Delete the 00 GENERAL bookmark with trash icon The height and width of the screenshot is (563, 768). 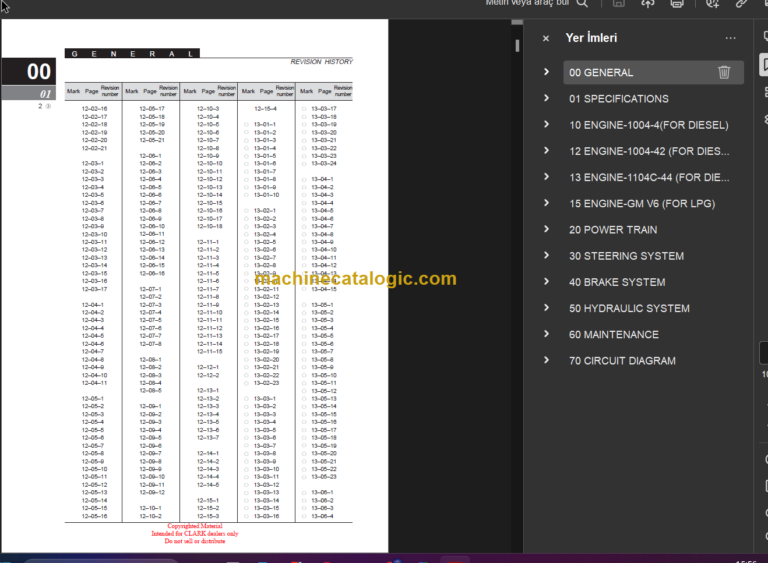coord(724,73)
